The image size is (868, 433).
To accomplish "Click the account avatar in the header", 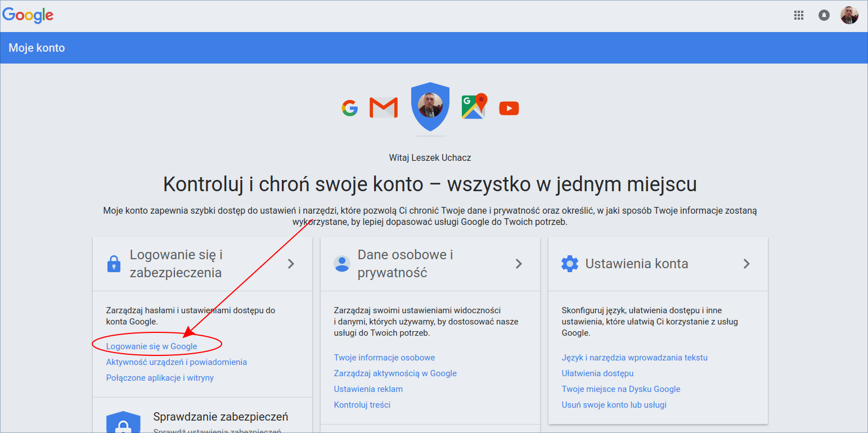I will [x=849, y=15].
